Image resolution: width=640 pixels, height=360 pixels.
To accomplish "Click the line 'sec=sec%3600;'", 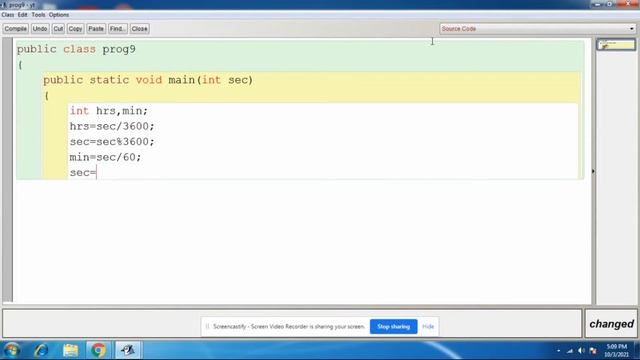I will 112,142.
